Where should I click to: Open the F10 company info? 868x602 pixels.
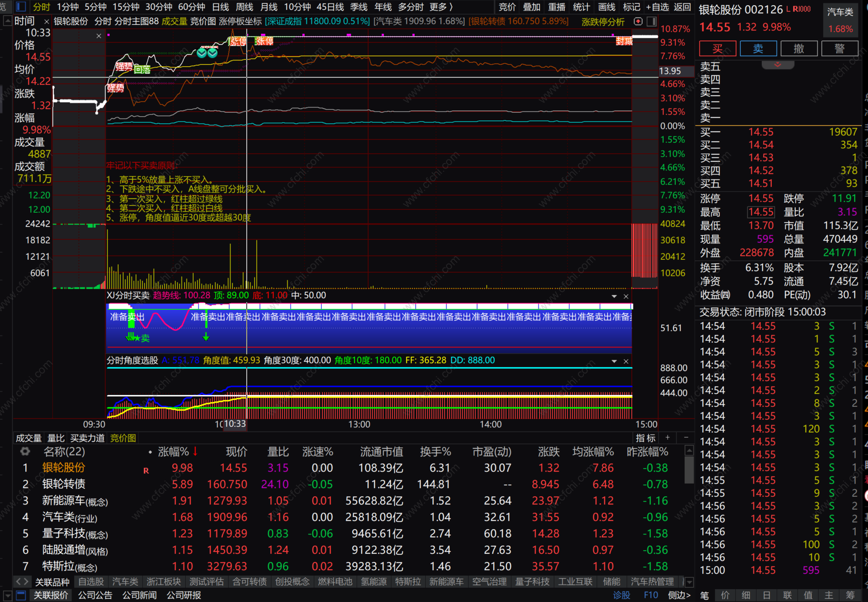(651, 595)
